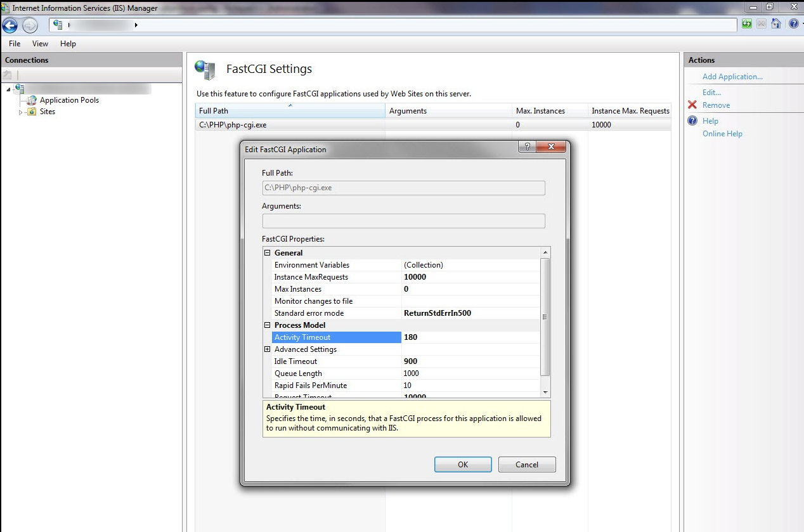Click the Home icon in top toolbar
Screen dimensions: 804x532
click(775, 24)
